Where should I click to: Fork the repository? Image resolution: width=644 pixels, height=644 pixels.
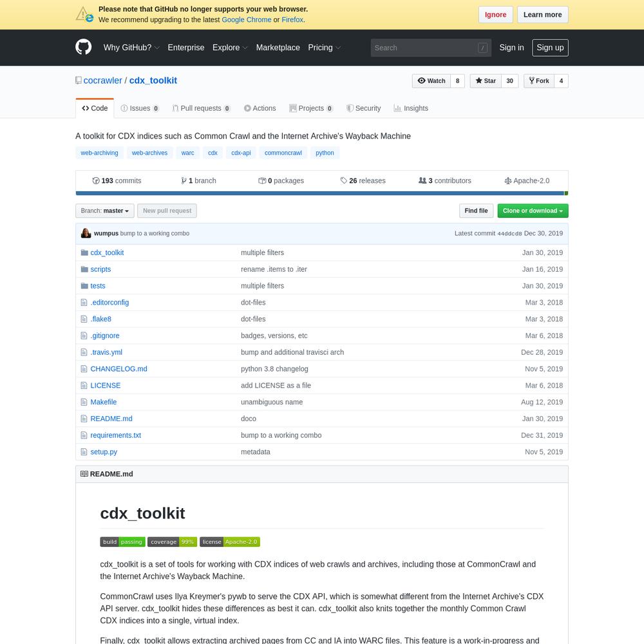[x=539, y=81]
